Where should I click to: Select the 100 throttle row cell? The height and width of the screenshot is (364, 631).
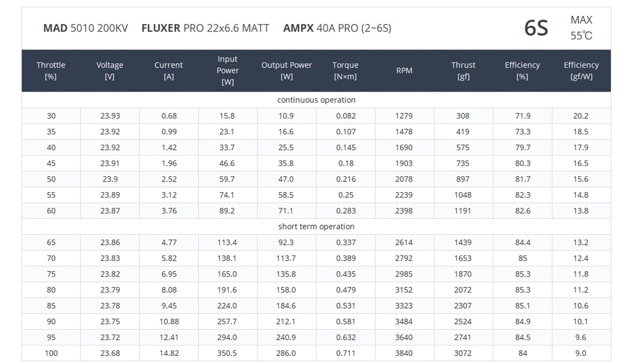click(51, 353)
